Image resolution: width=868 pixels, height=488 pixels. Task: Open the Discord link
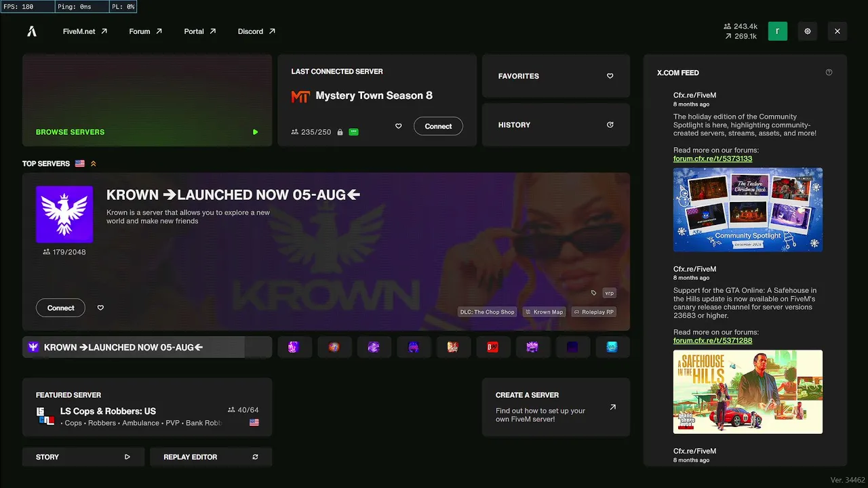(x=256, y=31)
